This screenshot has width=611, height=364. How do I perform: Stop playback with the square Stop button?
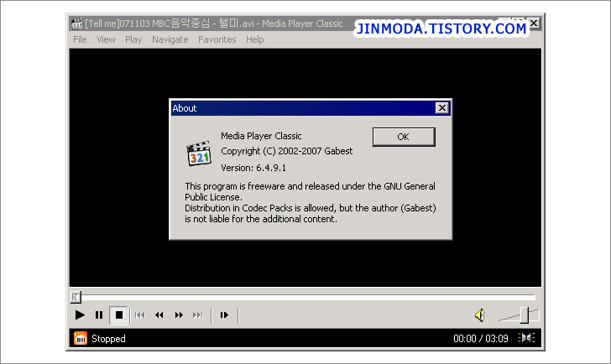pos(119,315)
